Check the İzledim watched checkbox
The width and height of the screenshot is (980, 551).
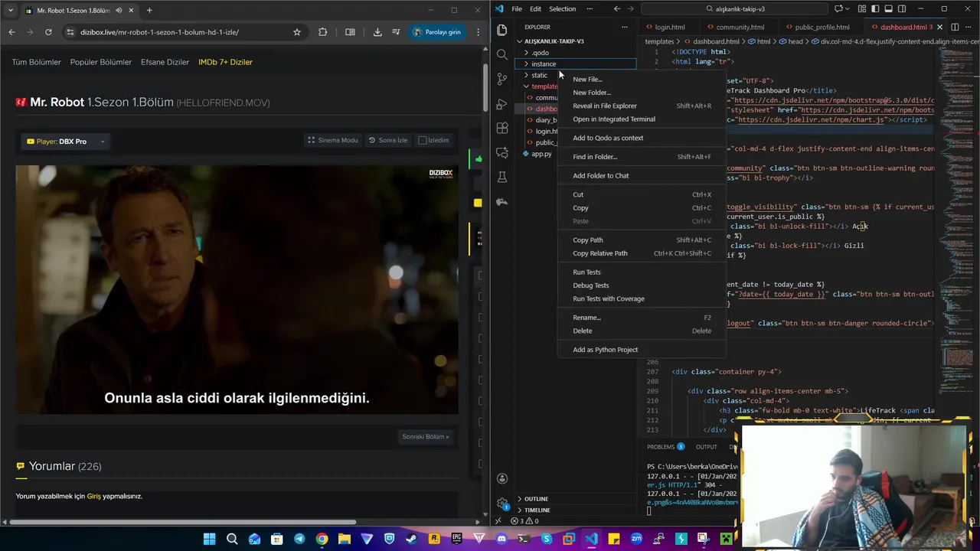(x=423, y=140)
